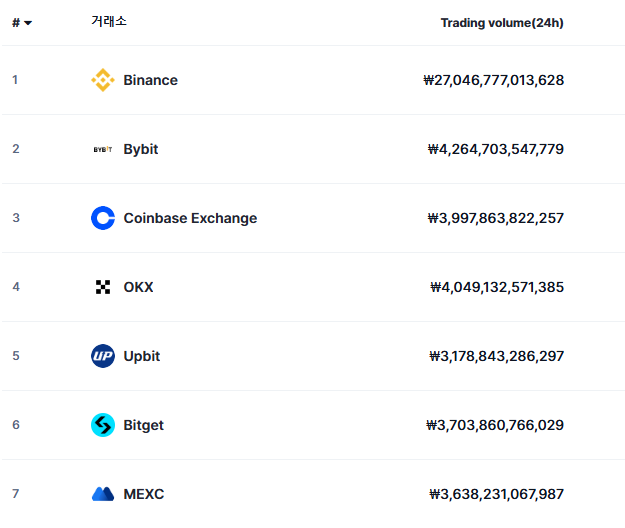Click rank number 7 in MEXC row
This screenshot has height=528, width=625.
pos(16,493)
